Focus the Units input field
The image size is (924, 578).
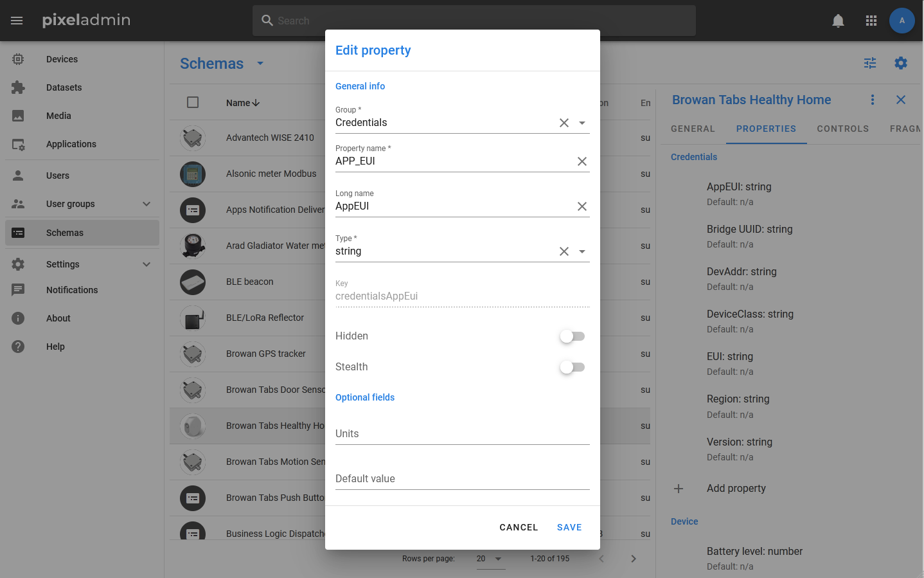pyautogui.click(x=462, y=434)
